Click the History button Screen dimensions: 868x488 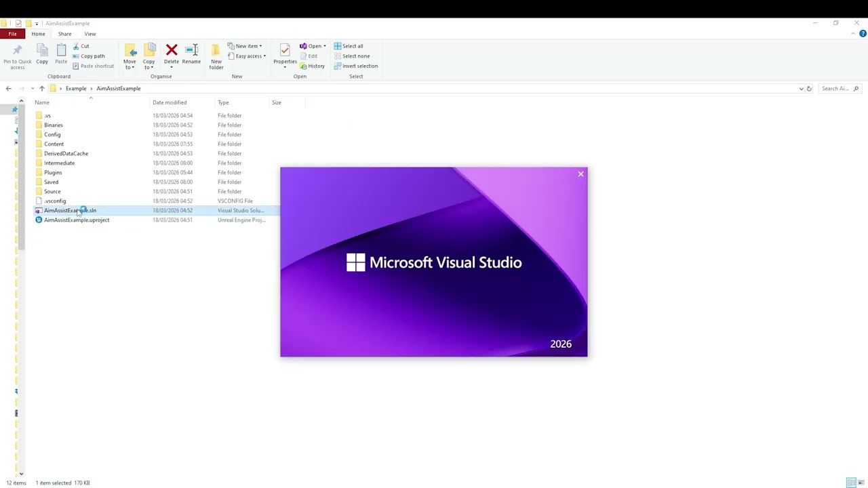[312, 66]
